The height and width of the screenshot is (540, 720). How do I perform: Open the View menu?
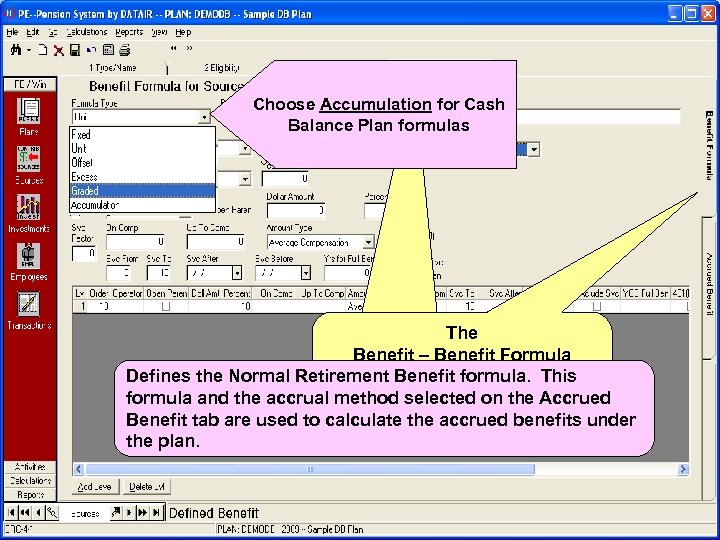click(159, 32)
